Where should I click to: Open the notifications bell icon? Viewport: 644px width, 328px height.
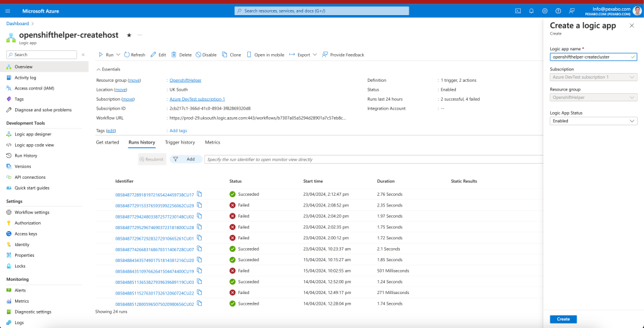pyautogui.click(x=531, y=11)
